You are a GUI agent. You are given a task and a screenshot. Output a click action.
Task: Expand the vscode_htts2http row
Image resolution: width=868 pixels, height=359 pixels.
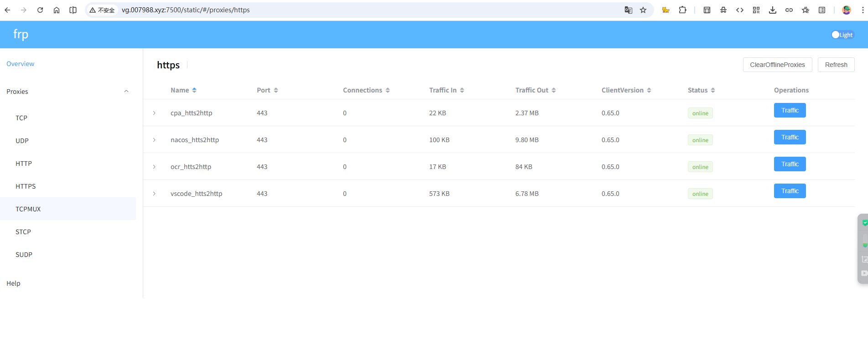tap(154, 194)
